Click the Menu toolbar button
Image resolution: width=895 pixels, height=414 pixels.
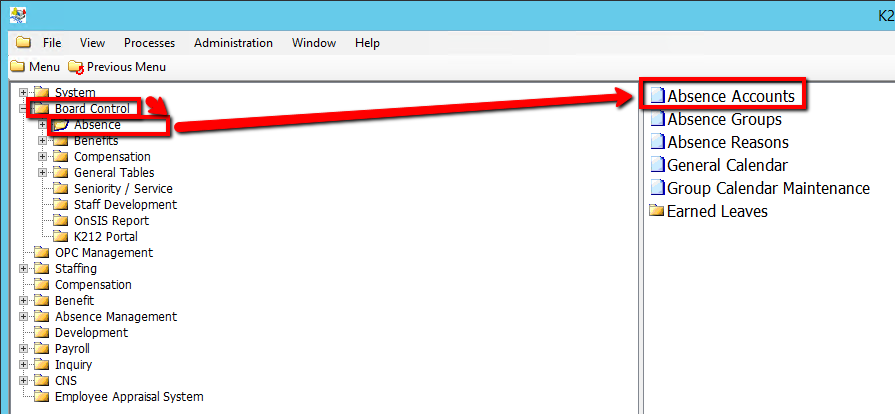click(35, 67)
